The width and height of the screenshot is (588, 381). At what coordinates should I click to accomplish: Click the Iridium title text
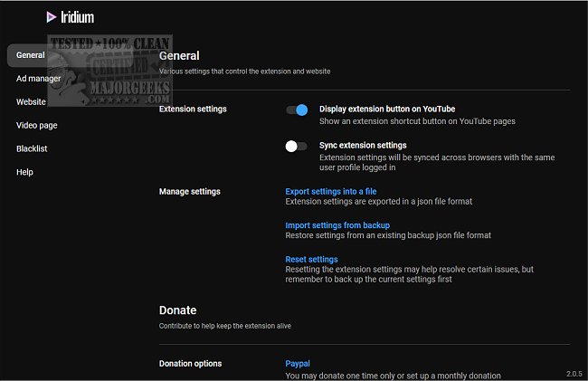(77, 17)
